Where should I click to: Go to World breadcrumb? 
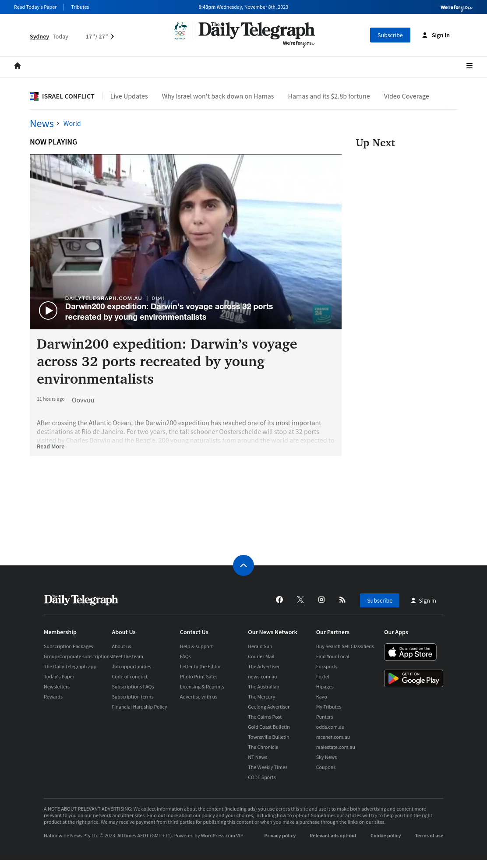click(x=72, y=123)
